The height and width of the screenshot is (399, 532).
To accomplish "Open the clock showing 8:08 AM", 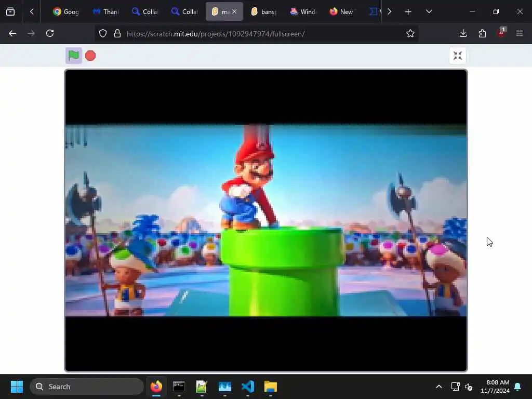I will point(495,387).
